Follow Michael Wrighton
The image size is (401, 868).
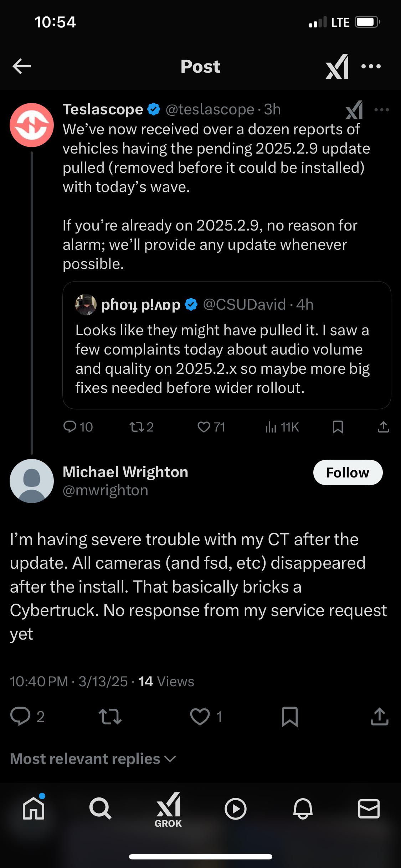348,472
